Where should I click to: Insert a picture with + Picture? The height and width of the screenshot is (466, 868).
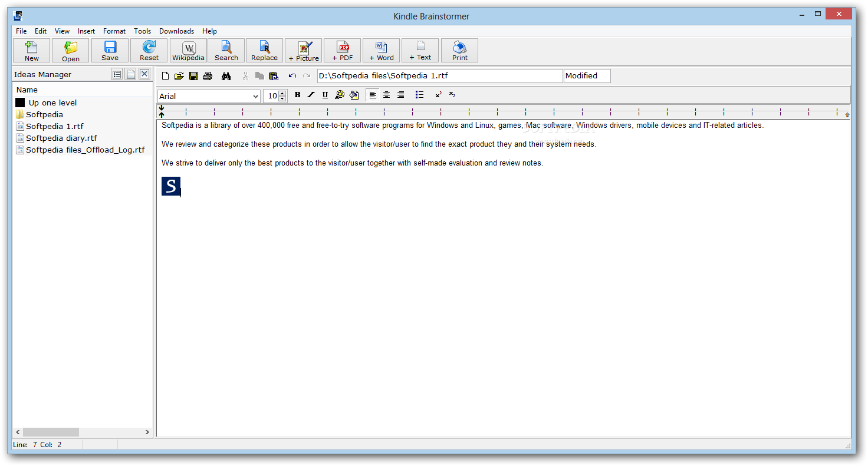pos(304,51)
